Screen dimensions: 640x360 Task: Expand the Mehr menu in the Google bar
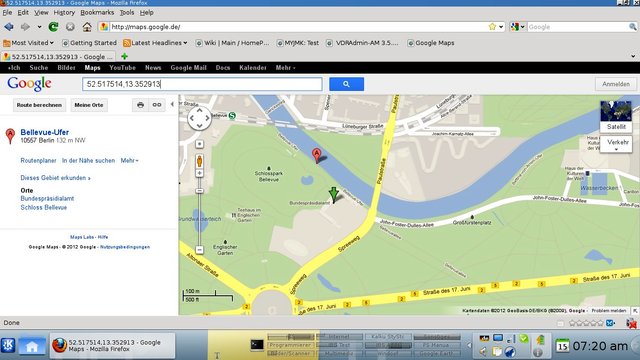[285, 68]
